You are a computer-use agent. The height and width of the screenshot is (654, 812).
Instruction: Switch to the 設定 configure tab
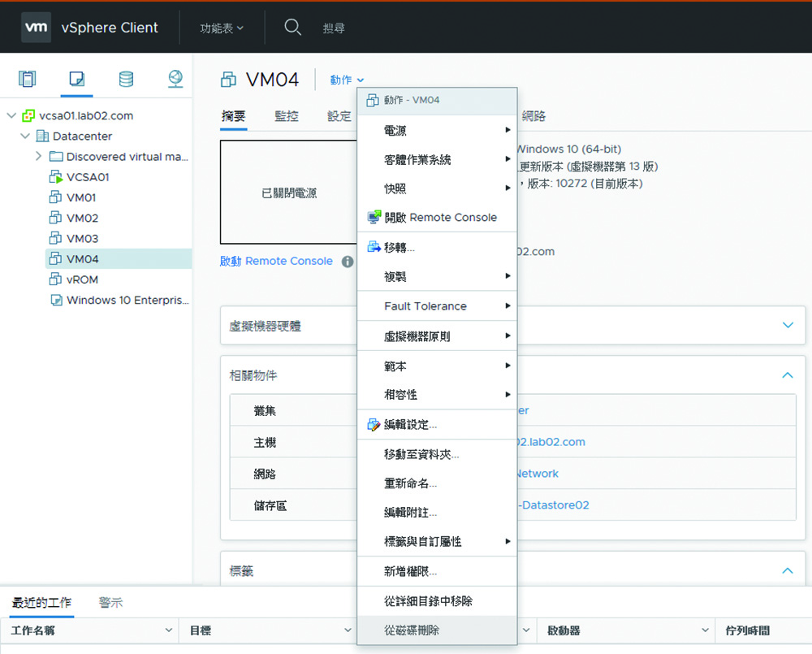(x=339, y=116)
